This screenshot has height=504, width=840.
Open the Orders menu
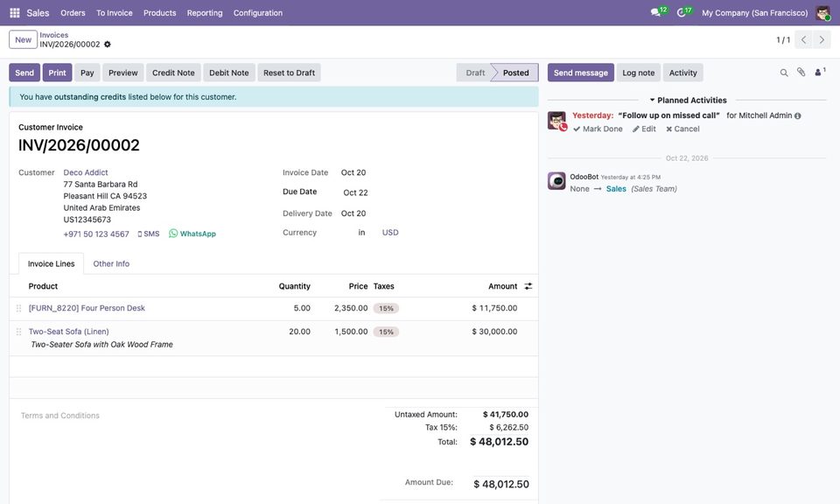(73, 13)
